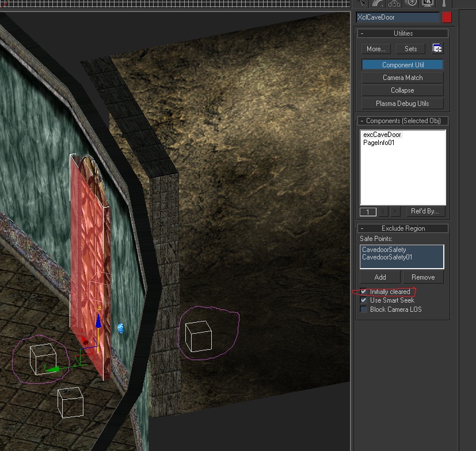The width and height of the screenshot is (476, 451).
Task: Disable the Use Smart Seek option
Action: [363, 300]
